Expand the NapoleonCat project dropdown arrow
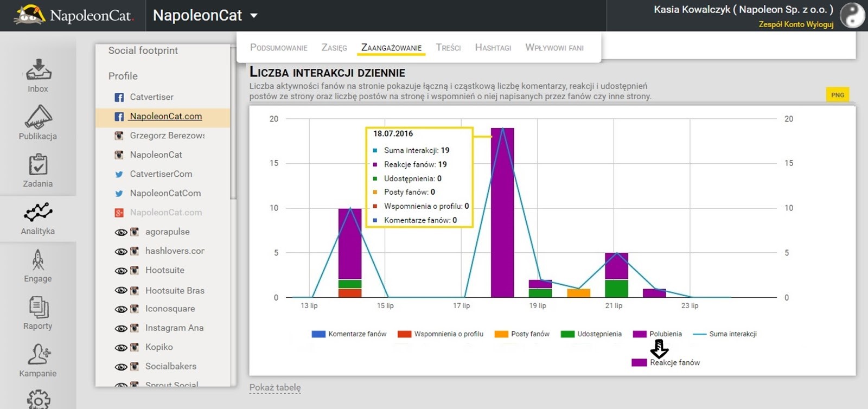868x409 pixels. tap(254, 16)
